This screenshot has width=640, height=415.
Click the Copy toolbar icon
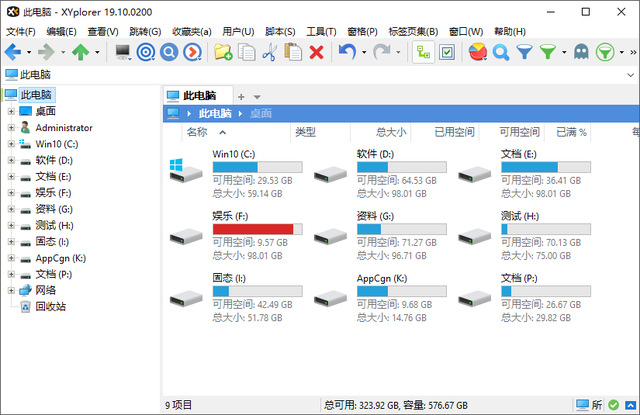pyautogui.click(x=247, y=52)
